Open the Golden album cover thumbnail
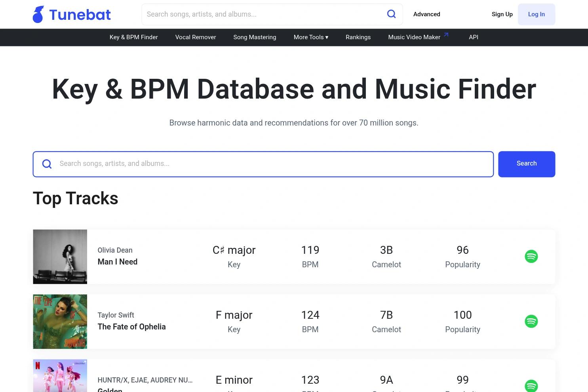This screenshot has width=588, height=392. pyautogui.click(x=60, y=376)
